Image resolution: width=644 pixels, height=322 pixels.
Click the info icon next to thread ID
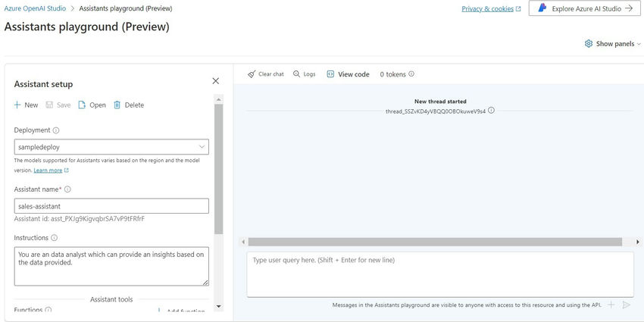[x=491, y=111]
